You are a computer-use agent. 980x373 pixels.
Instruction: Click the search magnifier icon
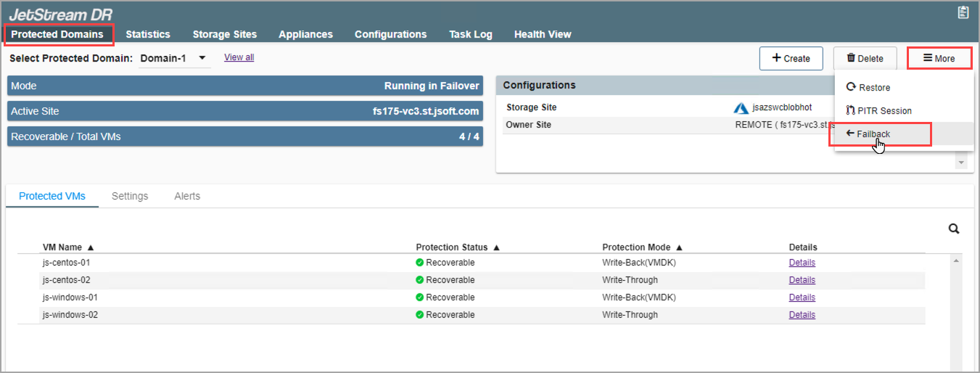pos(954,229)
